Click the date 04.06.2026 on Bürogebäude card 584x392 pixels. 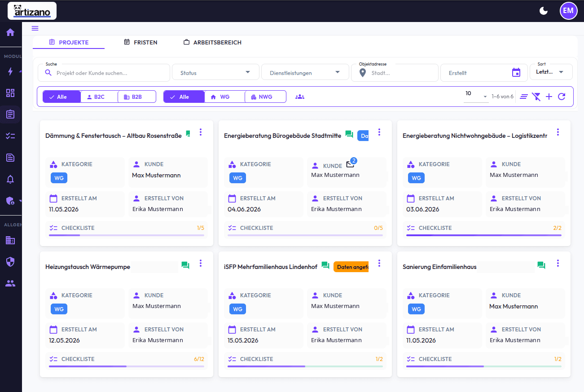pos(244,209)
